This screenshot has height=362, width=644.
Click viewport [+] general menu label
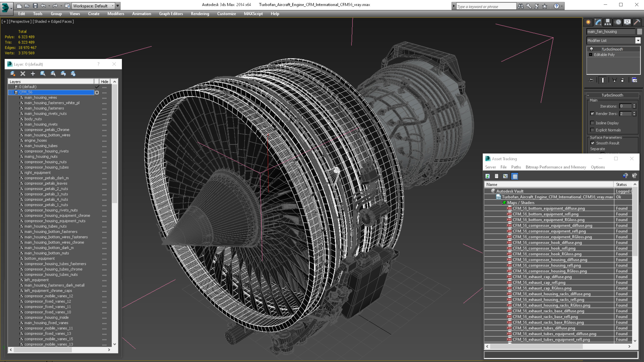(x=4, y=21)
